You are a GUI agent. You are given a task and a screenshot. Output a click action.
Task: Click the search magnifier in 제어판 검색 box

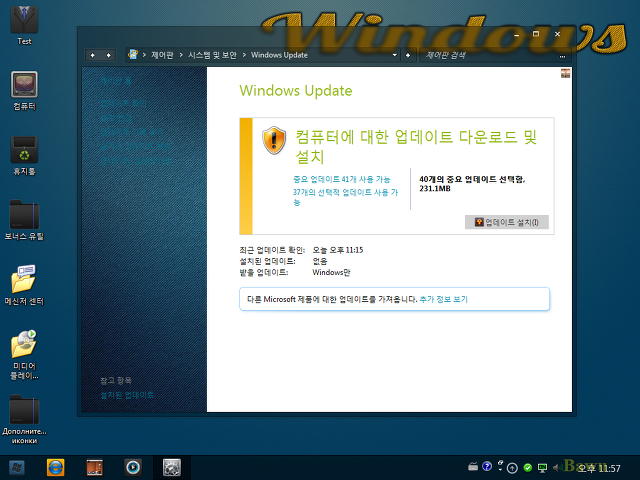[x=562, y=56]
